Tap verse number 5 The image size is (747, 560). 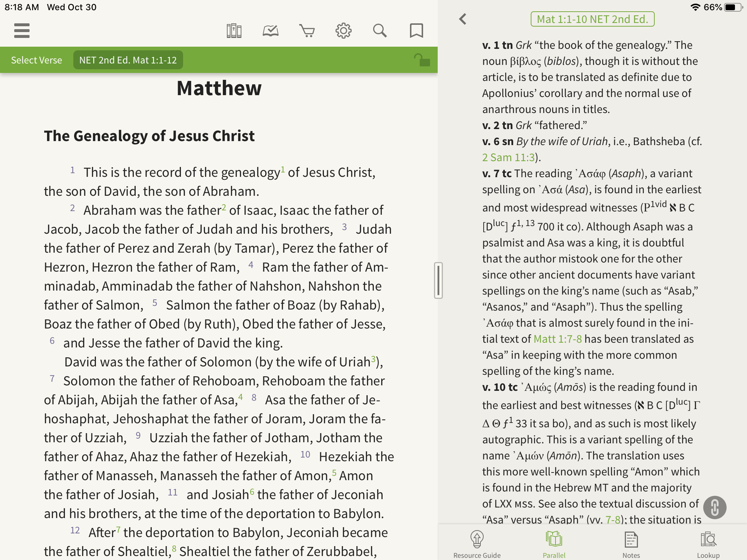pos(155,303)
